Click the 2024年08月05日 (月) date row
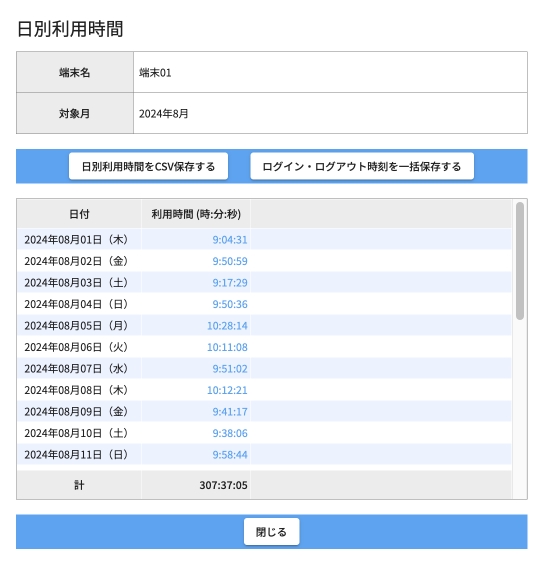Screen dimensions: 544x566 (x=264, y=326)
